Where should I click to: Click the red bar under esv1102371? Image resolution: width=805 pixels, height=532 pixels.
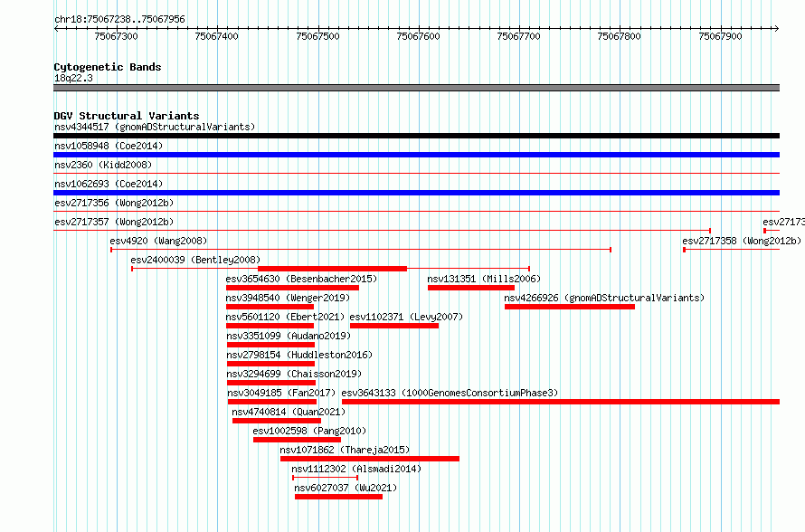(394, 326)
